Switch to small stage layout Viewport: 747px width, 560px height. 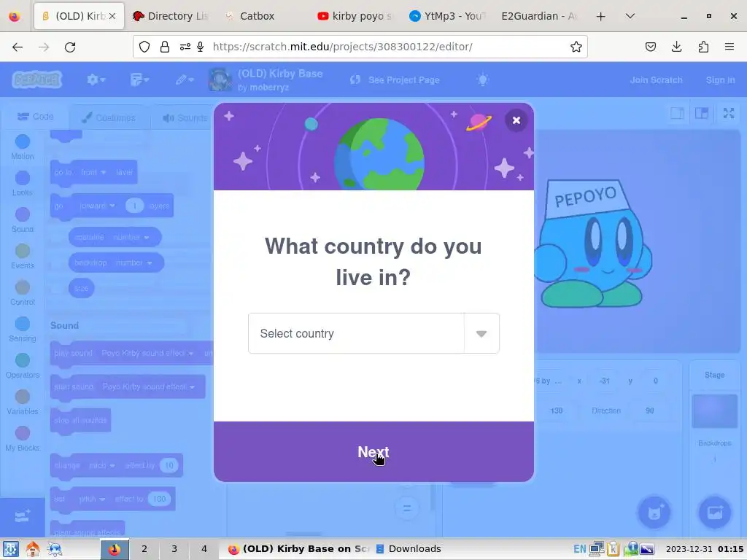(x=677, y=113)
